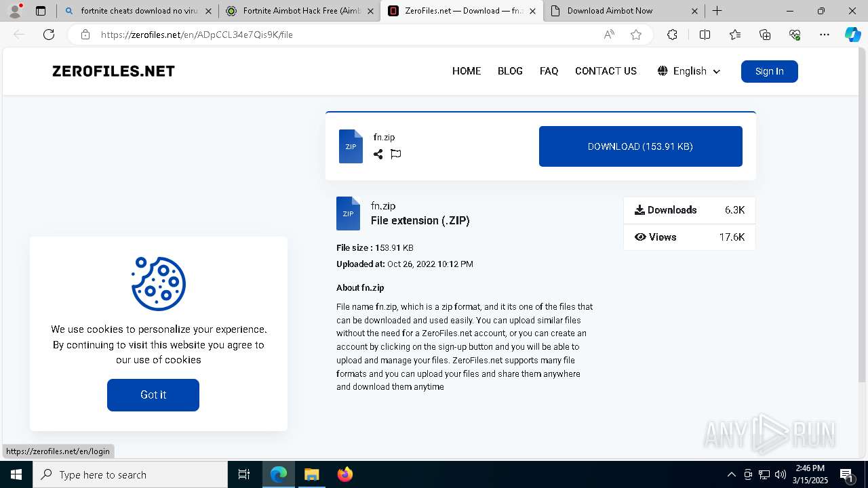Open Firefox taskbar icon
Image resolution: width=868 pixels, height=488 pixels.
coord(344,474)
